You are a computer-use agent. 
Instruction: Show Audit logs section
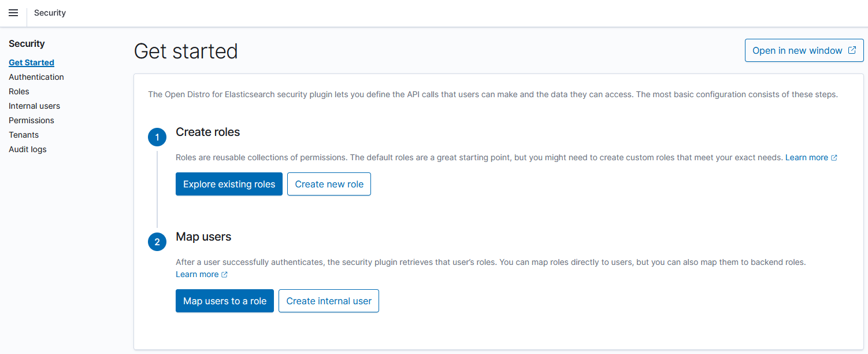point(28,149)
